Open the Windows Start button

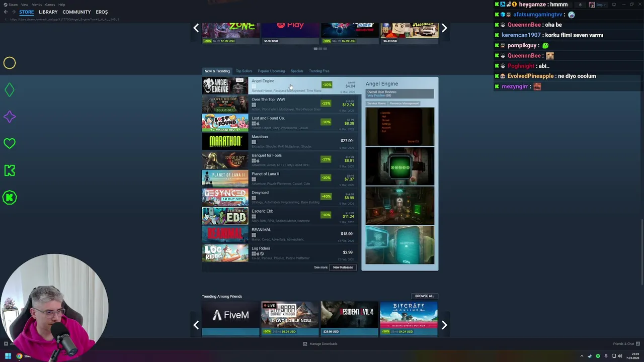8,356
